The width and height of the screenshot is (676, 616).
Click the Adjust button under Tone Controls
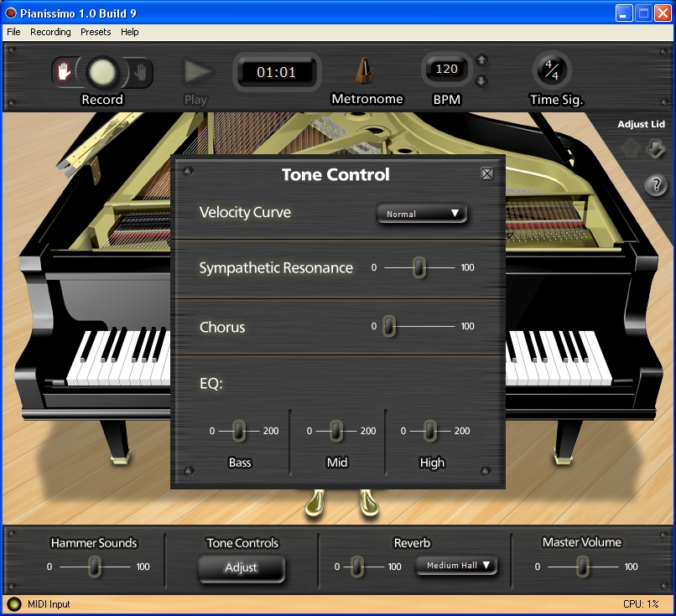point(241,567)
